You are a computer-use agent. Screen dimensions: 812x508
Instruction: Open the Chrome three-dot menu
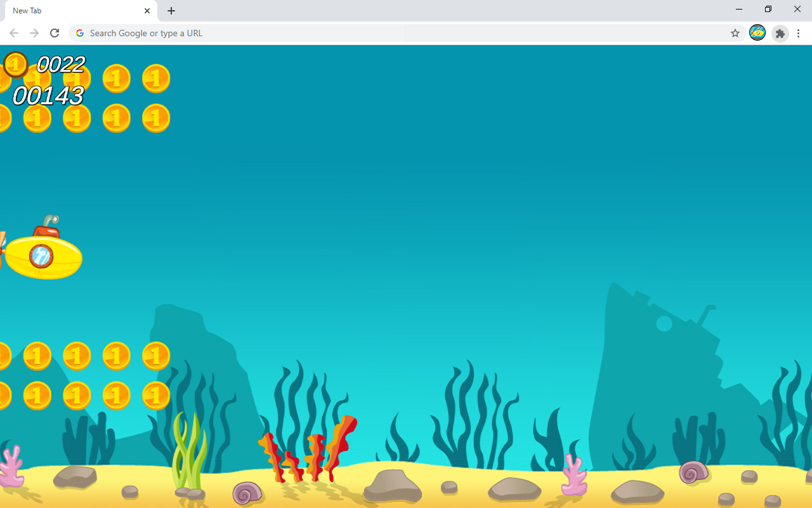pos(799,34)
